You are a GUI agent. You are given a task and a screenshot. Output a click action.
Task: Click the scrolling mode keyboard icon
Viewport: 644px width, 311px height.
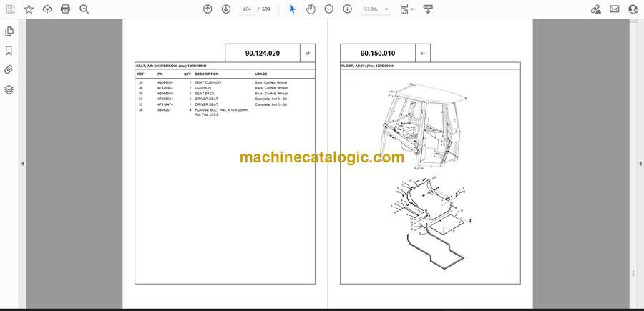coord(428,9)
